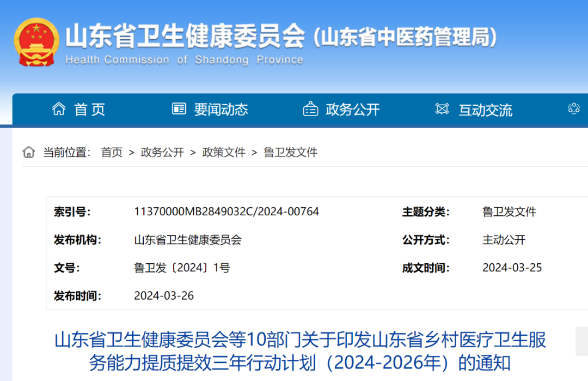588x381 pixels.
Task: Click the 公开方式 label
Action: [x=426, y=240]
